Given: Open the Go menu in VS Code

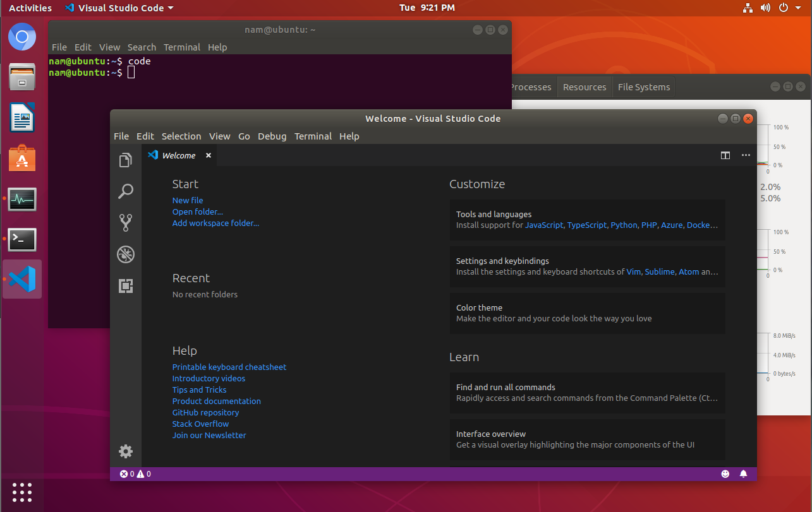Looking at the screenshot, I should (x=245, y=136).
